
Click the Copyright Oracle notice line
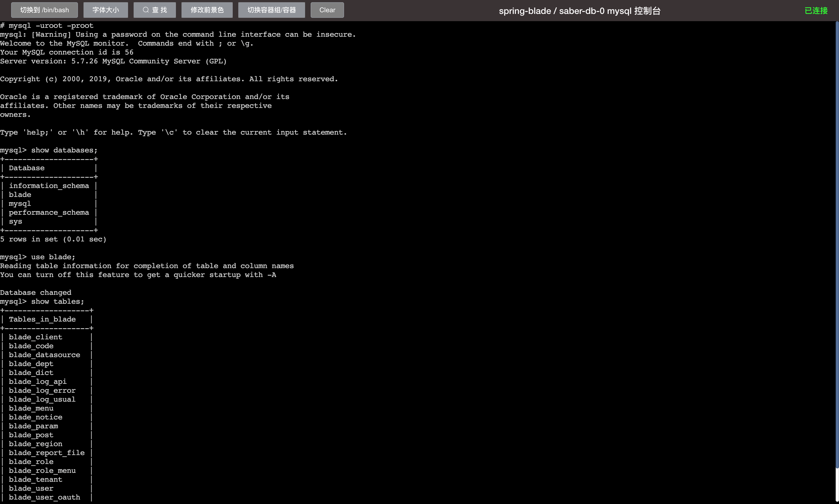click(x=169, y=79)
